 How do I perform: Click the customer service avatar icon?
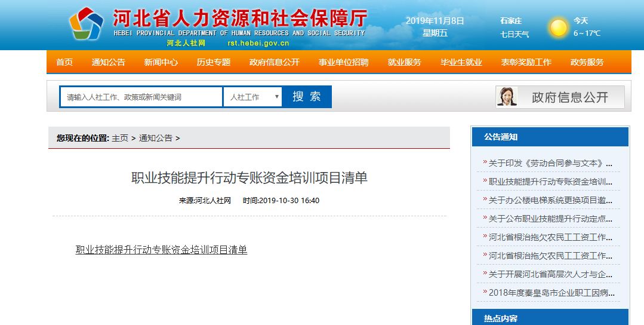click(x=506, y=97)
